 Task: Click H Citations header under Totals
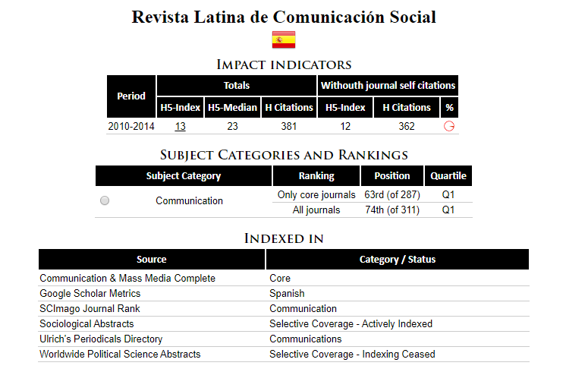289,107
